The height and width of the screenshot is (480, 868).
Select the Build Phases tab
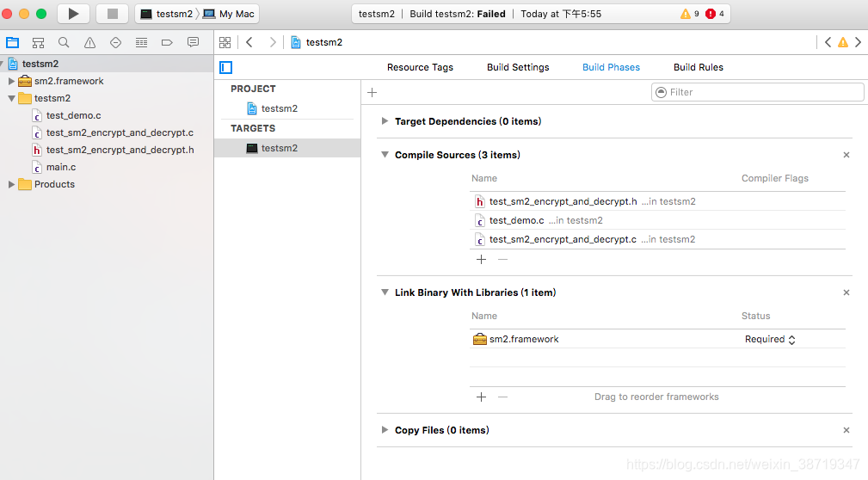pyautogui.click(x=611, y=67)
